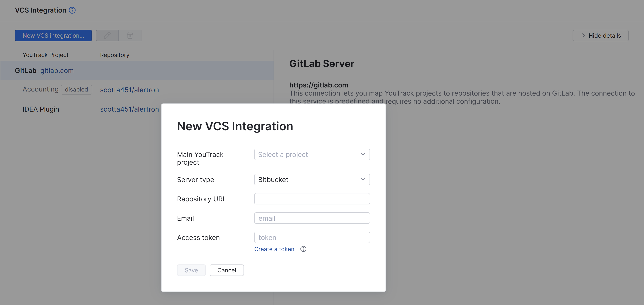
Task: Save the new VCS integration
Action: [191, 270]
